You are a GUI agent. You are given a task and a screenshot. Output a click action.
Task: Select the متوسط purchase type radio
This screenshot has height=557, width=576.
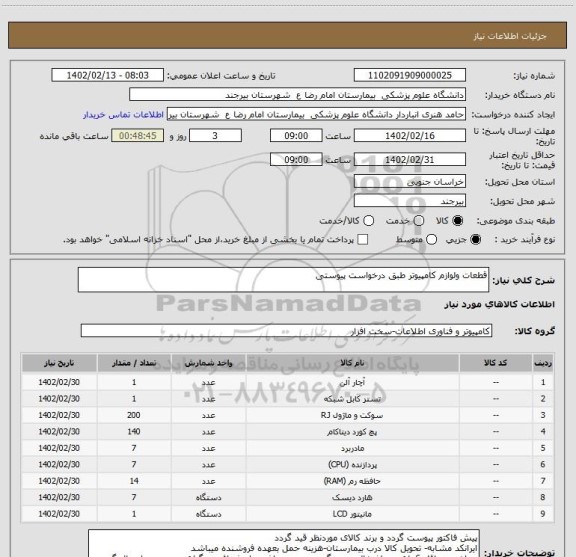pos(431,240)
